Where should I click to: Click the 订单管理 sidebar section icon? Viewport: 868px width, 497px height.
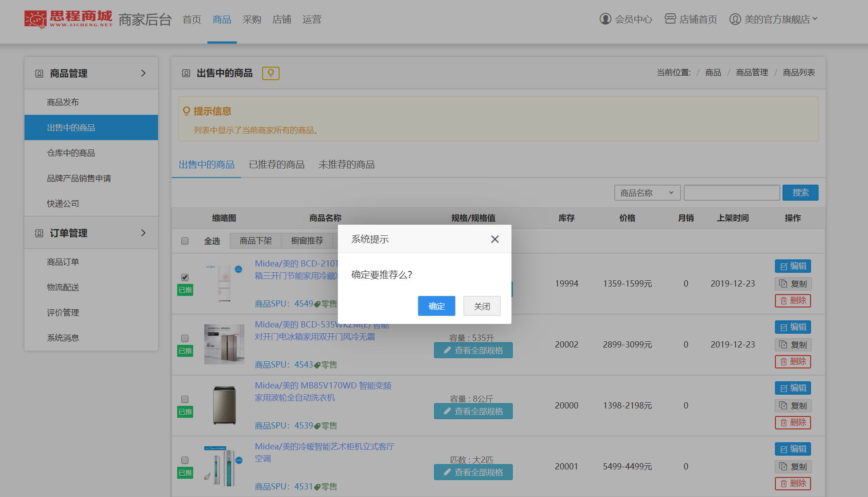[39, 233]
